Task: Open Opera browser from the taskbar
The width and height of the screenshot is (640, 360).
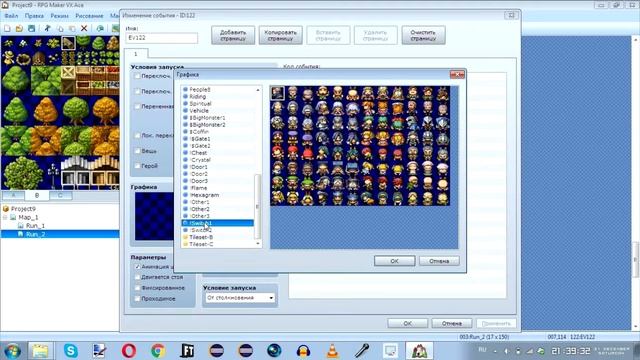Action: pos(129,351)
